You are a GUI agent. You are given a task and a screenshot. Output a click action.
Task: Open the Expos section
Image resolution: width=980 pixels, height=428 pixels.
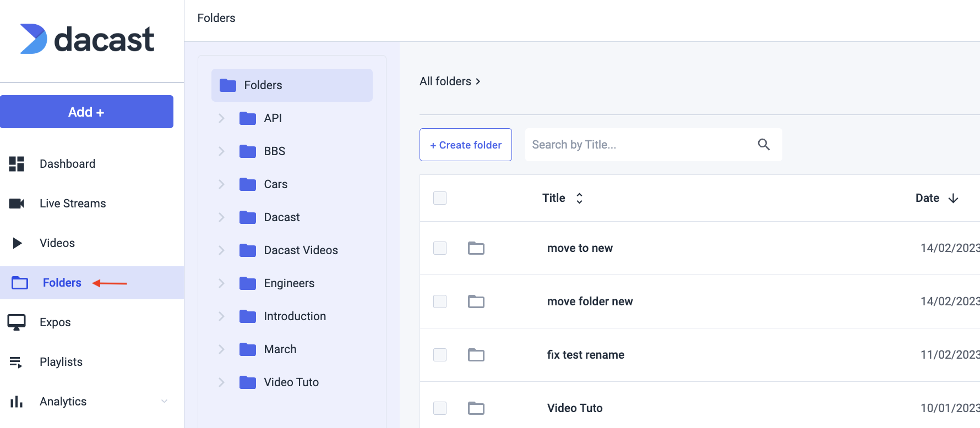click(55, 322)
